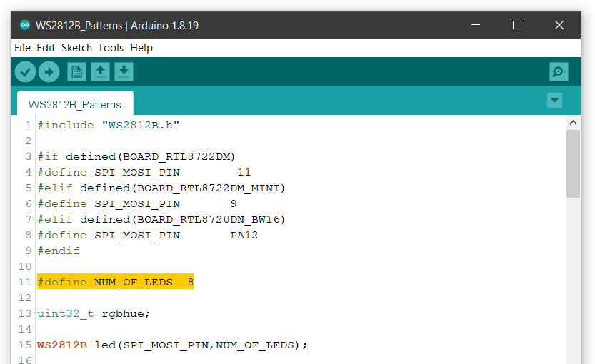The height and width of the screenshot is (364, 595).
Task: Open the Edit menu
Action: tap(46, 48)
